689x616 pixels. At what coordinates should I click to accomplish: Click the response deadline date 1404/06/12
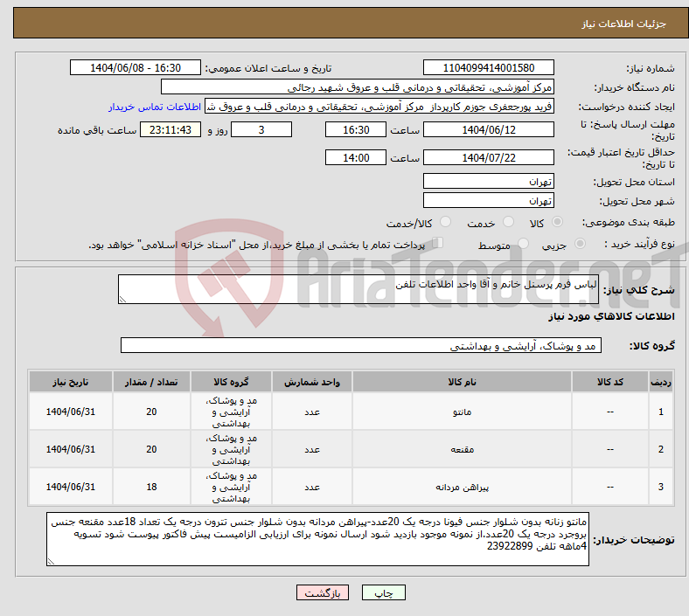point(488,129)
